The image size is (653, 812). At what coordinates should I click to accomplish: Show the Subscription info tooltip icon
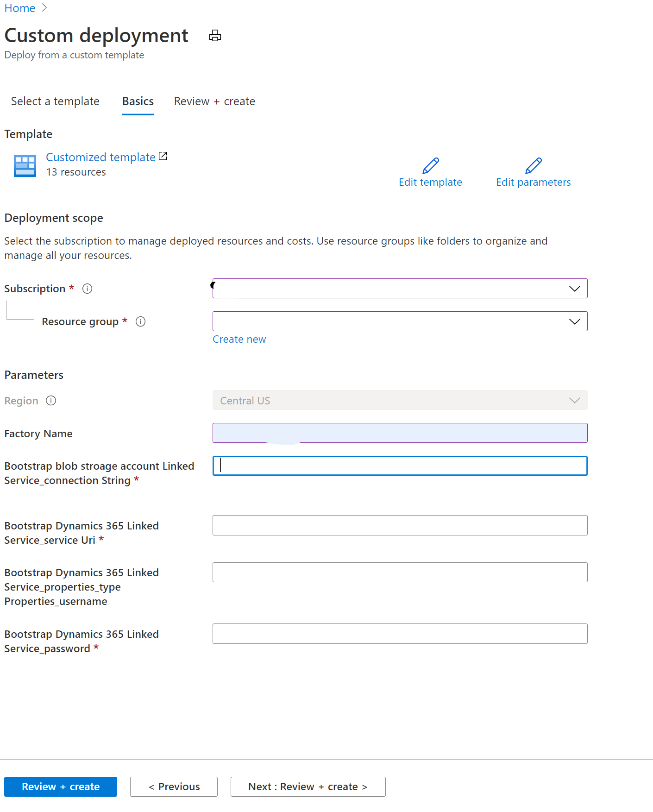pyautogui.click(x=87, y=289)
